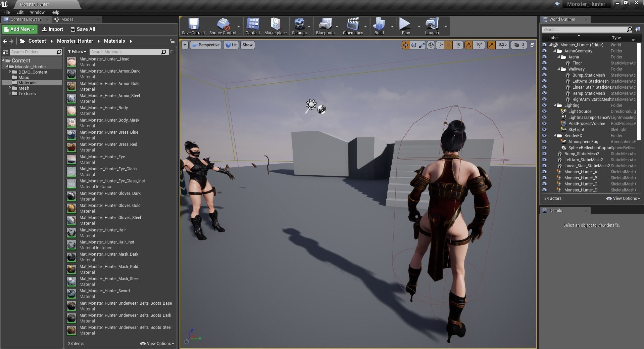Toggle grid snapping in the viewport

448,45
